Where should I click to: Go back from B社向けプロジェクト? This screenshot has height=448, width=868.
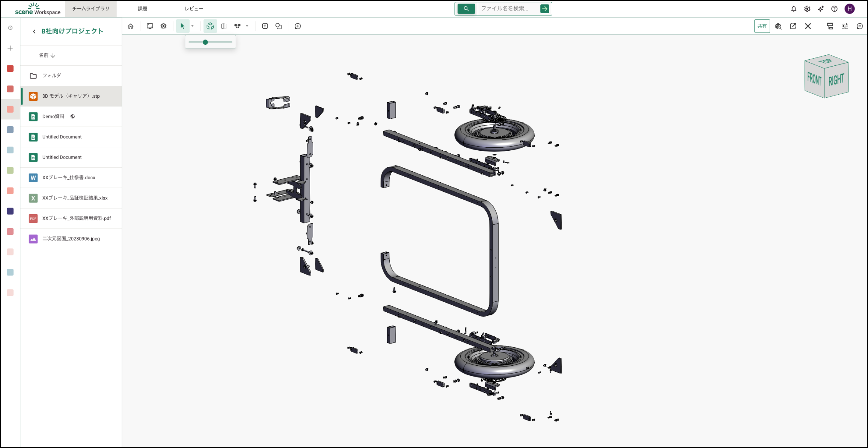click(x=34, y=32)
